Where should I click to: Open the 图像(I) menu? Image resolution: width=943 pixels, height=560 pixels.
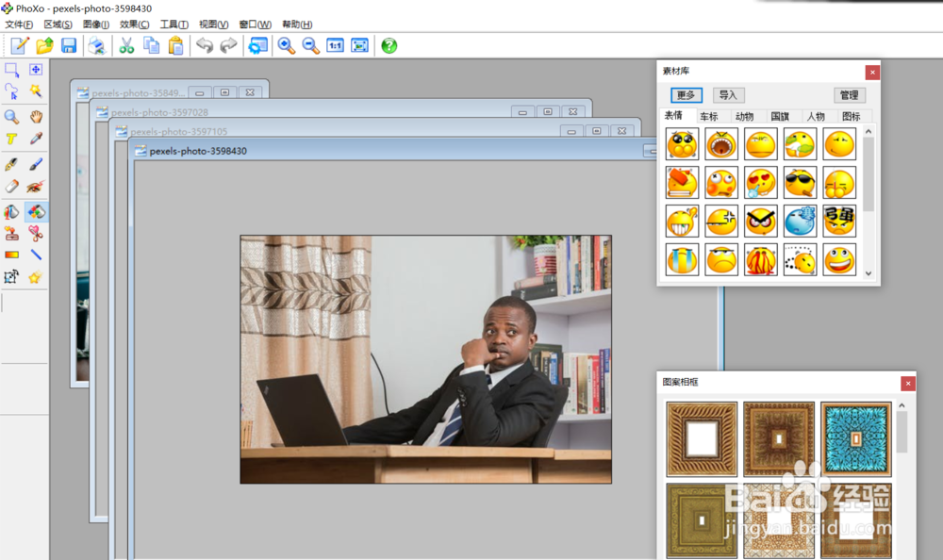(x=96, y=25)
